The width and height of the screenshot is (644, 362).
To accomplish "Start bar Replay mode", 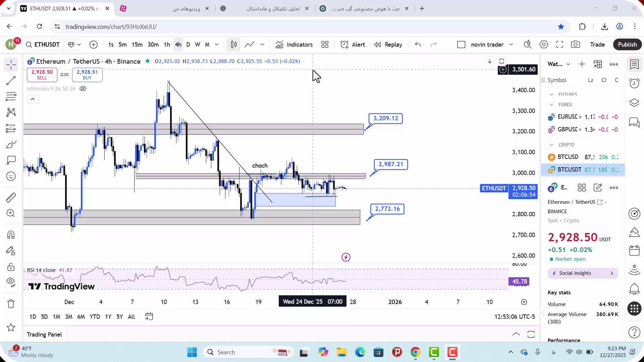I will (388, 45).
